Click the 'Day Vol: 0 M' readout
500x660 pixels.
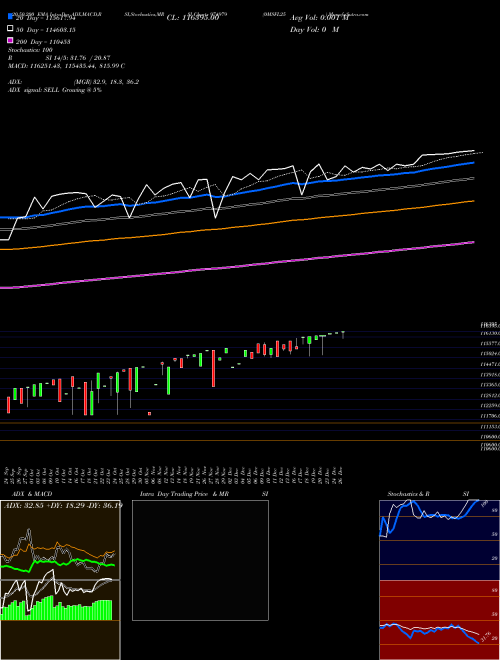314,30
